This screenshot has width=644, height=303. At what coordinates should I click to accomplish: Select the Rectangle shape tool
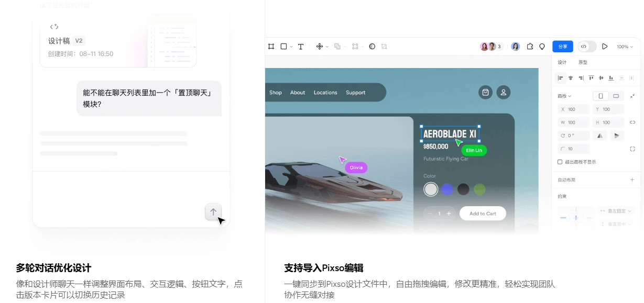click(x=283, y=47)
